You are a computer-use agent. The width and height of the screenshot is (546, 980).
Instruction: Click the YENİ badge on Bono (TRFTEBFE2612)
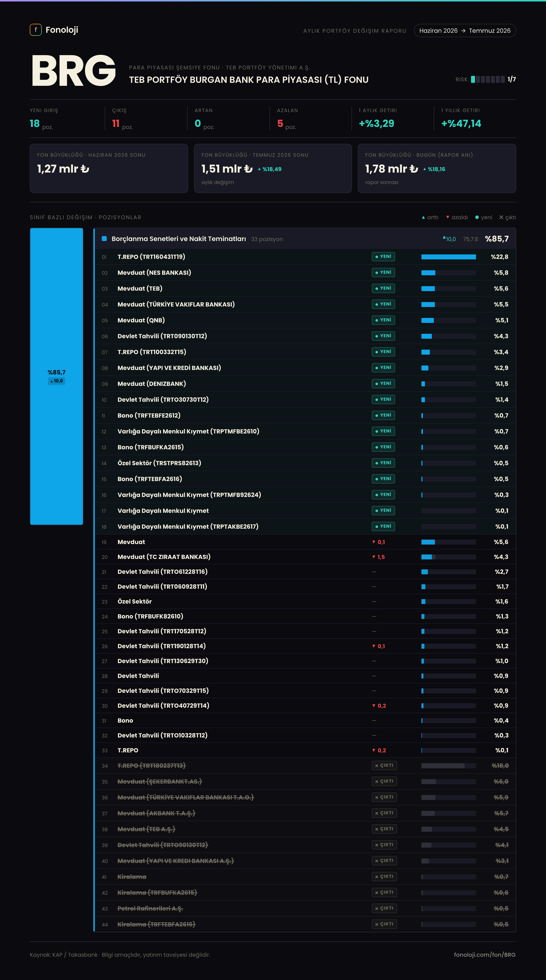pos(383,415)
